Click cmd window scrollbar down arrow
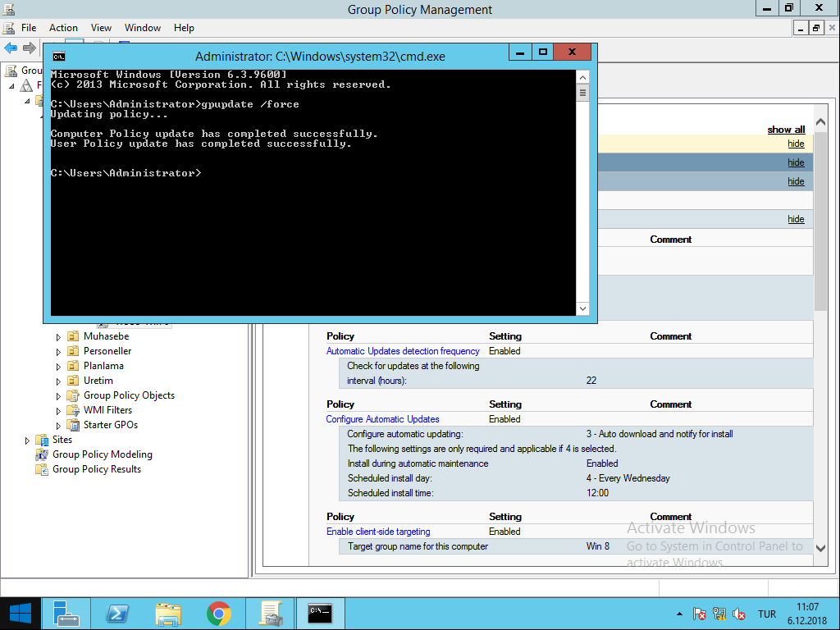The width and height of the screenshot is (840, 630). [582, 308]
